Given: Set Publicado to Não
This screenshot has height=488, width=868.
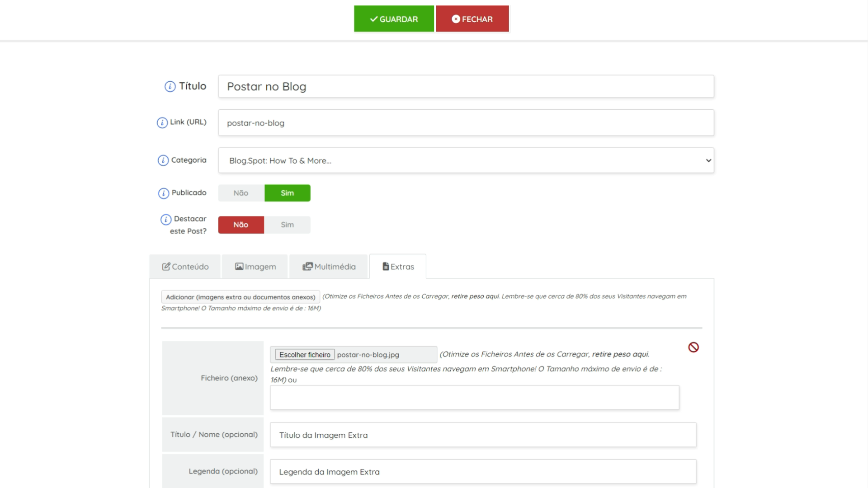Looking at the screenshot, I should tap(241, 193).
